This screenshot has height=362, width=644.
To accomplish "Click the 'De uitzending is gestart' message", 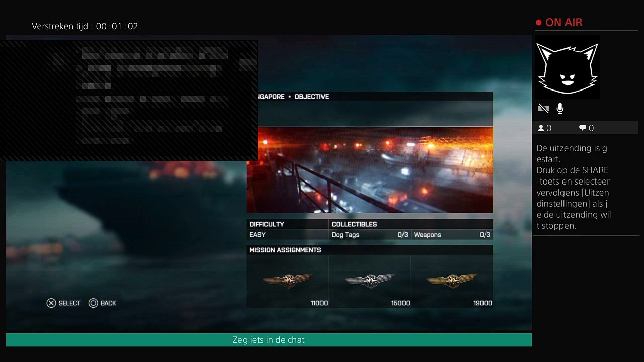I will [572, 154].
